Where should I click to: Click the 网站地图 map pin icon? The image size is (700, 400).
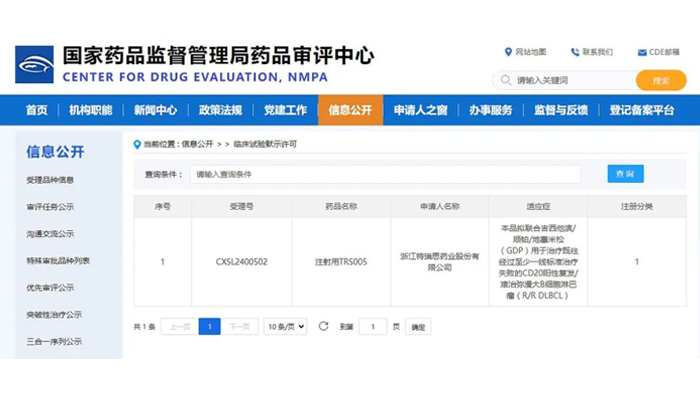pyautogui.click(x=508, y=52)
